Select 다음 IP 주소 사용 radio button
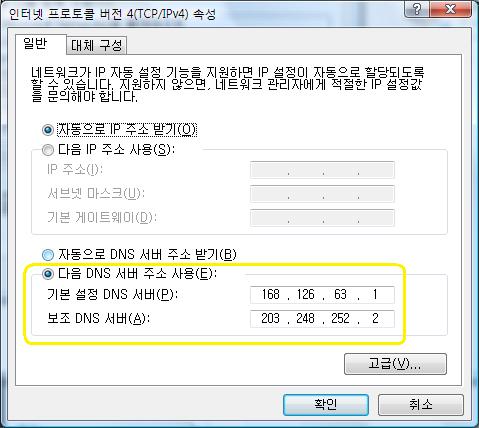 48,150
